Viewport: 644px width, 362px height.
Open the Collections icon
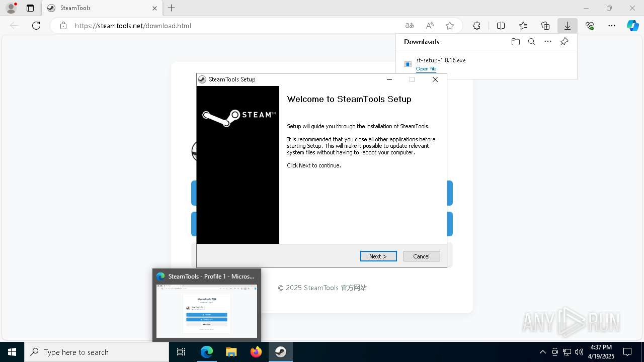tap(545, 26)
